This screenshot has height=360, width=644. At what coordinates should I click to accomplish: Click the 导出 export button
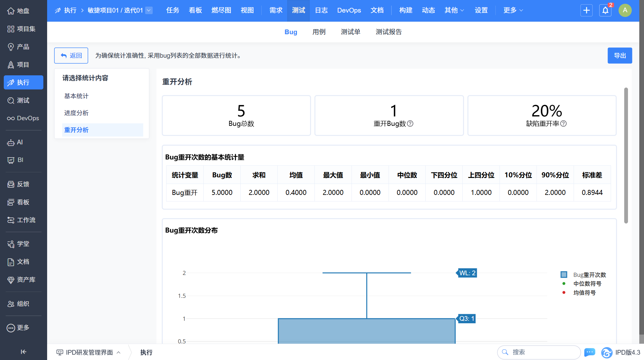(619, 56)
